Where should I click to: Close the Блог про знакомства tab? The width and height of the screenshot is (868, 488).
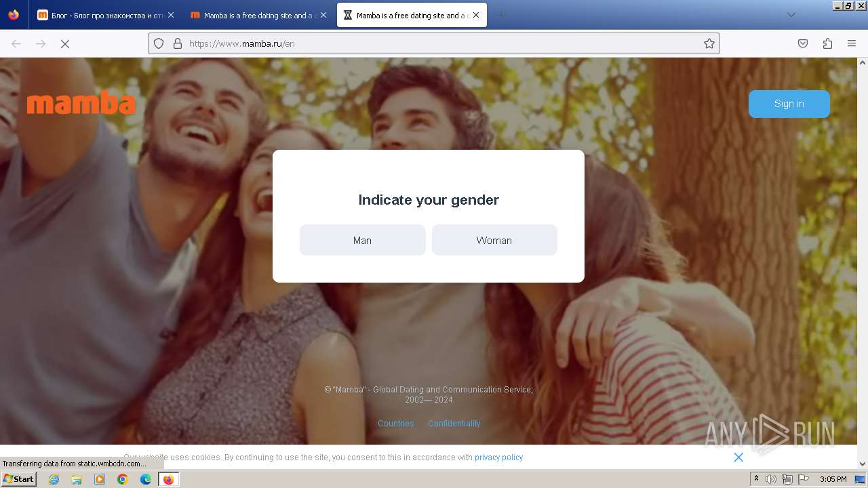click(171, 15)
